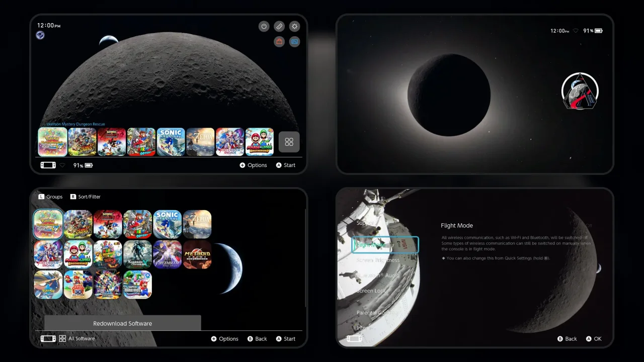Click Options in the All Software footer
This screenshot has height=362, width=644.
click(225, 338)
